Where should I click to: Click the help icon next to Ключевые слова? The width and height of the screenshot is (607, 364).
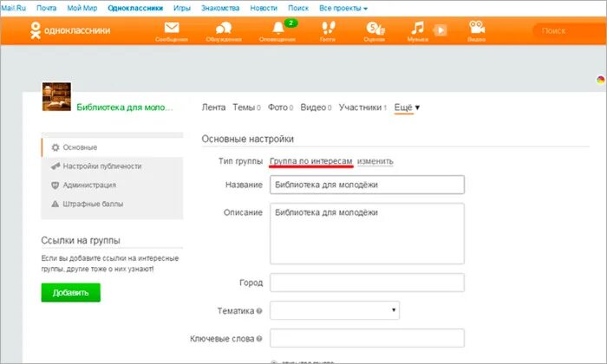[259, 339]
